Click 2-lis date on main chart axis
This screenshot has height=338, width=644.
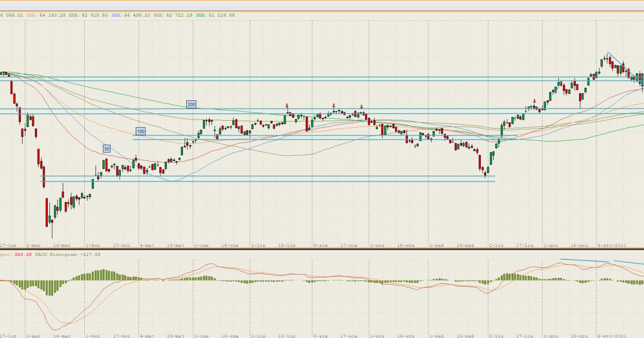(x=496, y=245)
